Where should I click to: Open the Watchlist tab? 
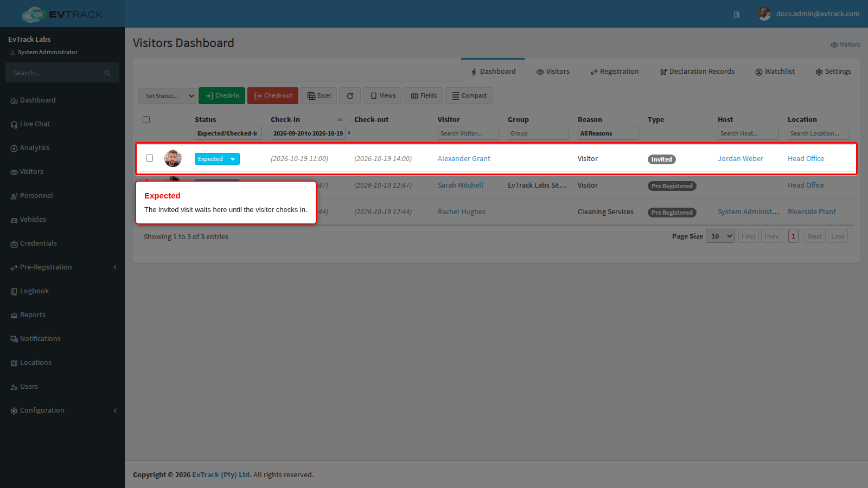point(775,72)
